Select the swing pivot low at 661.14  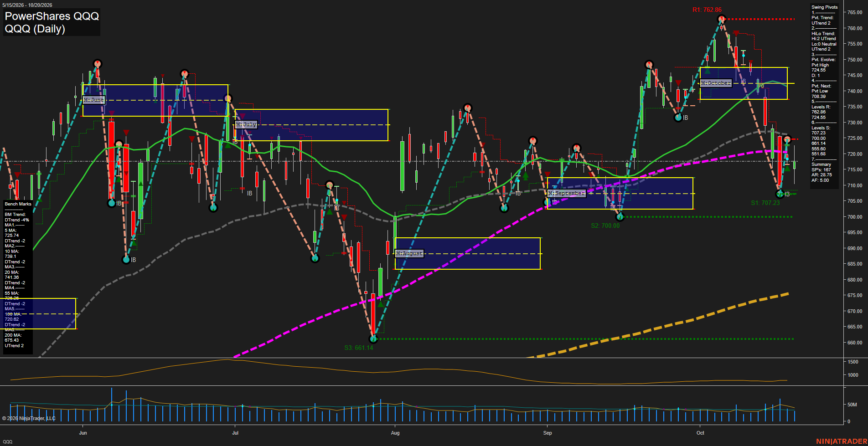point(373,338)
